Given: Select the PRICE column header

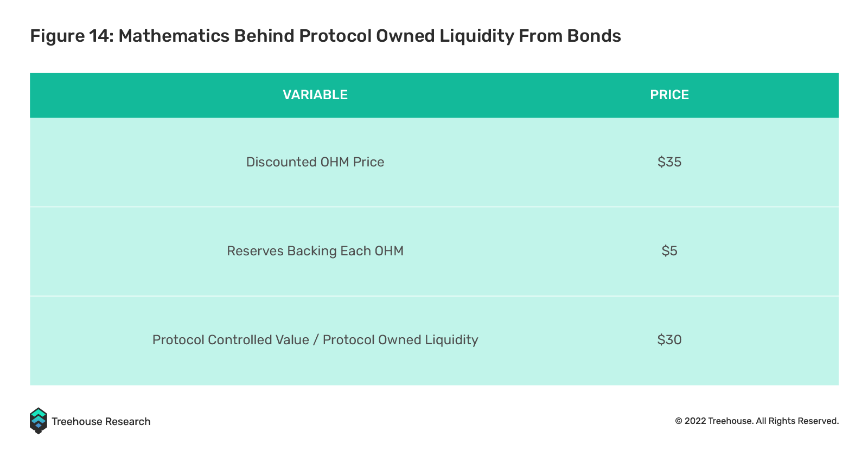Looking at the screenshot, I should point(669,95).
